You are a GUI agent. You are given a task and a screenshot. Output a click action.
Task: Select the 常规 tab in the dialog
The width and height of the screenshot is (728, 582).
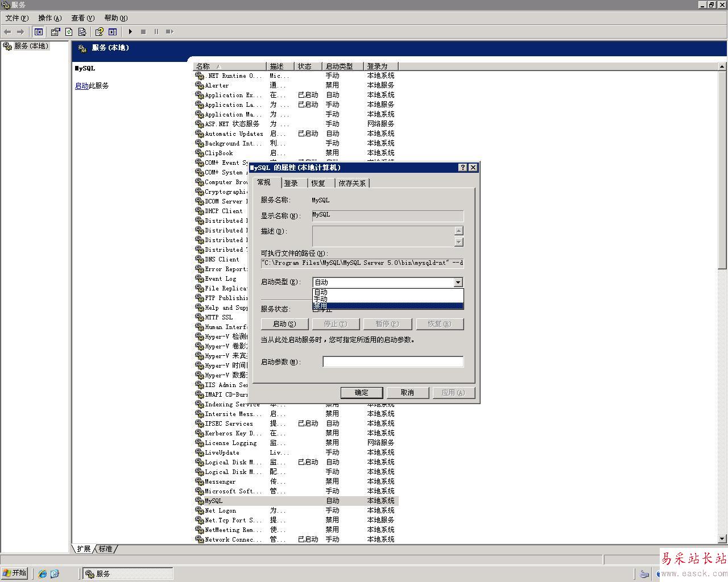pyautogui.click(x=264, y=182)
